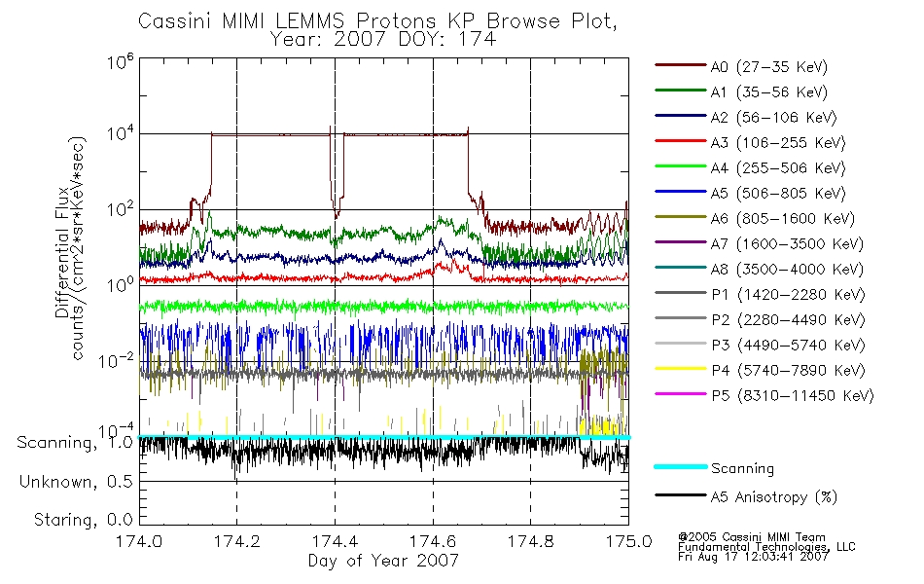
Task: Click the A2 (56-106 KeV) legend label
Action: click(x=773, y=118)
